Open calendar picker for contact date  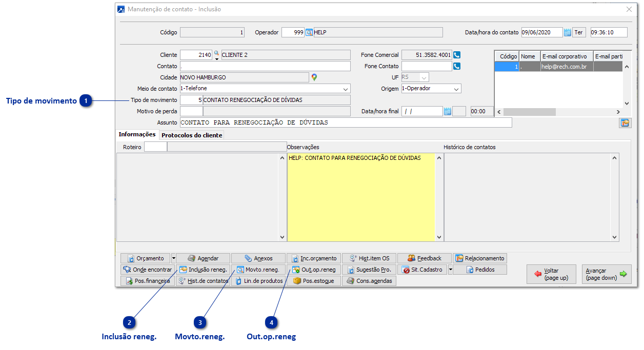tap(568, 33)
